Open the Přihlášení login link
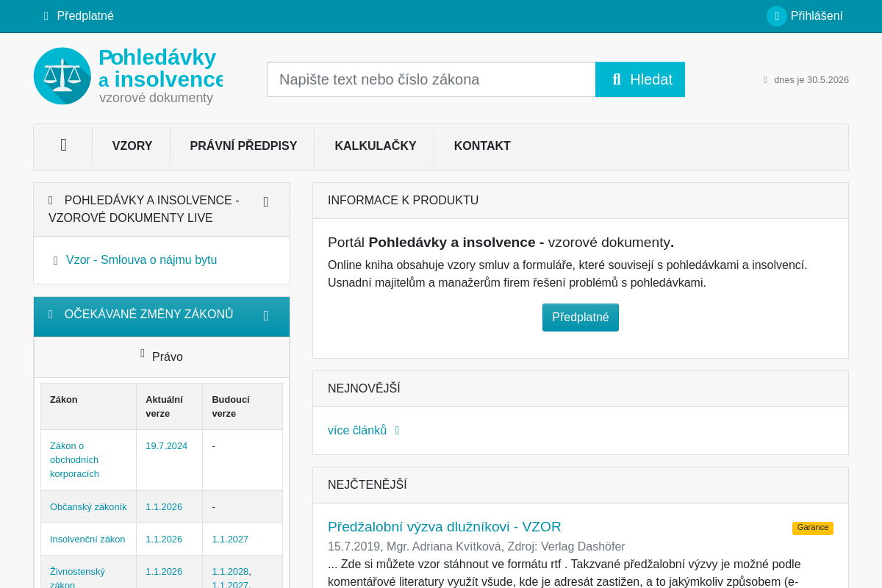Screen dimensions: 882x588 point(817,16)
